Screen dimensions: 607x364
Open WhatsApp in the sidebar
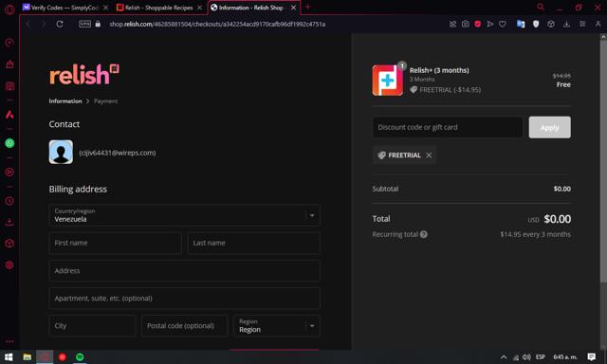tap(9, 143)
